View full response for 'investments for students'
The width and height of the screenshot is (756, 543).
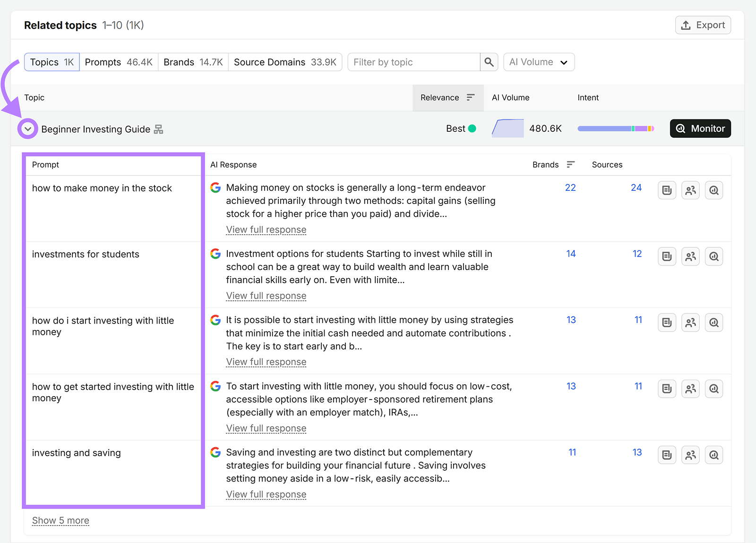click(x=266, y=296)
